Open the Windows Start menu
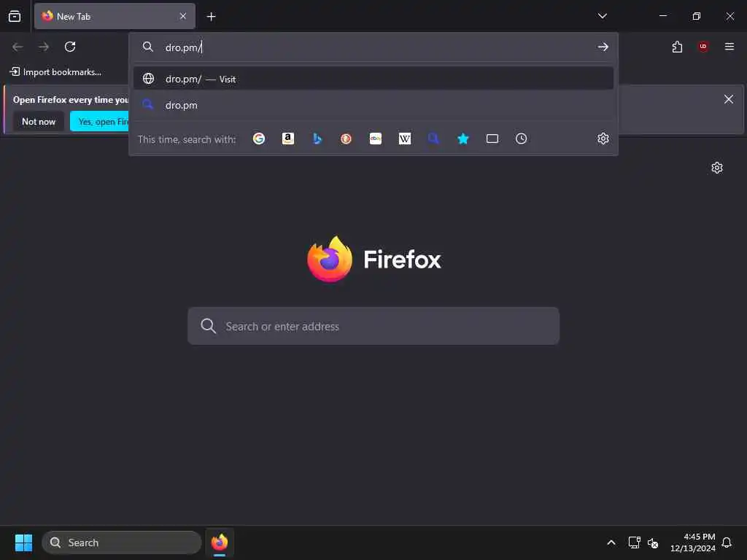The width and height of the screenshot is (747, 560). coord(23,542)
